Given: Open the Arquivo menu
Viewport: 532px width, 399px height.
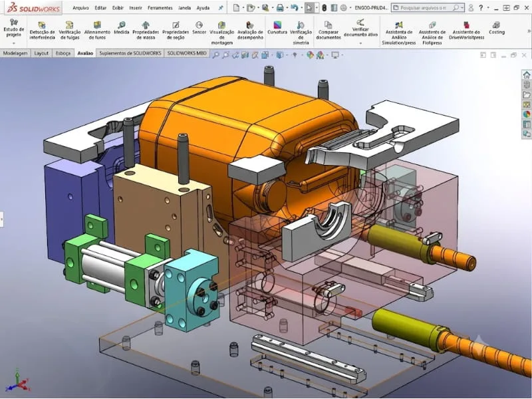Looking at the screenshot, I should point(80,8).
